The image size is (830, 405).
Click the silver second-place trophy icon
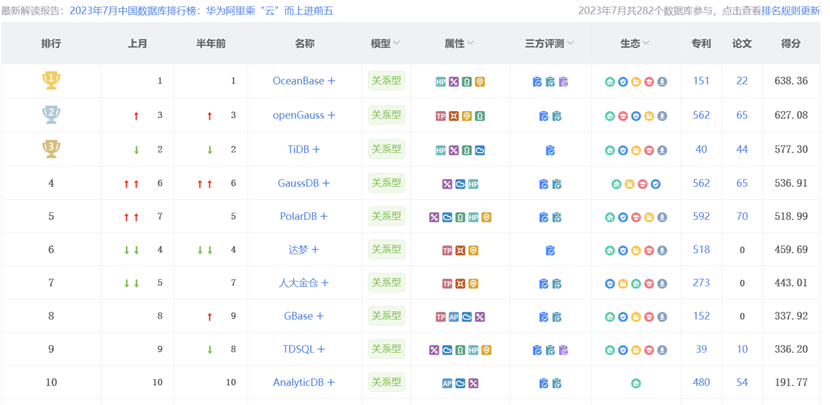coord(50,115)
